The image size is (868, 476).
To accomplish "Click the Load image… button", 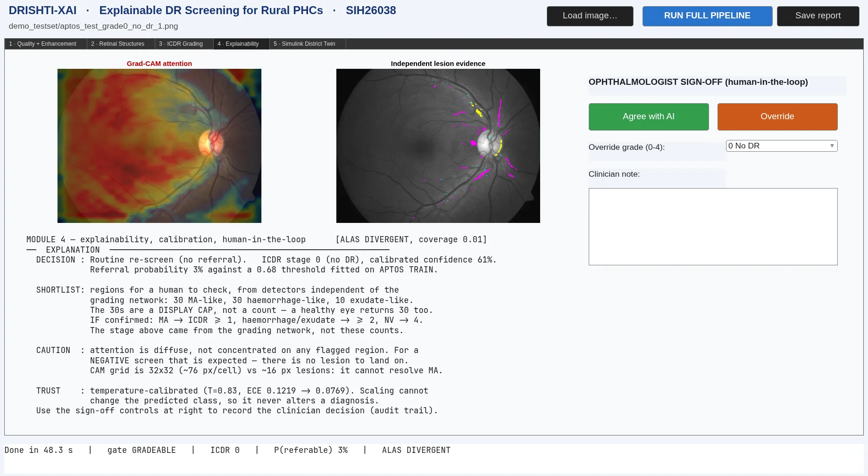I will pos(590,16).
